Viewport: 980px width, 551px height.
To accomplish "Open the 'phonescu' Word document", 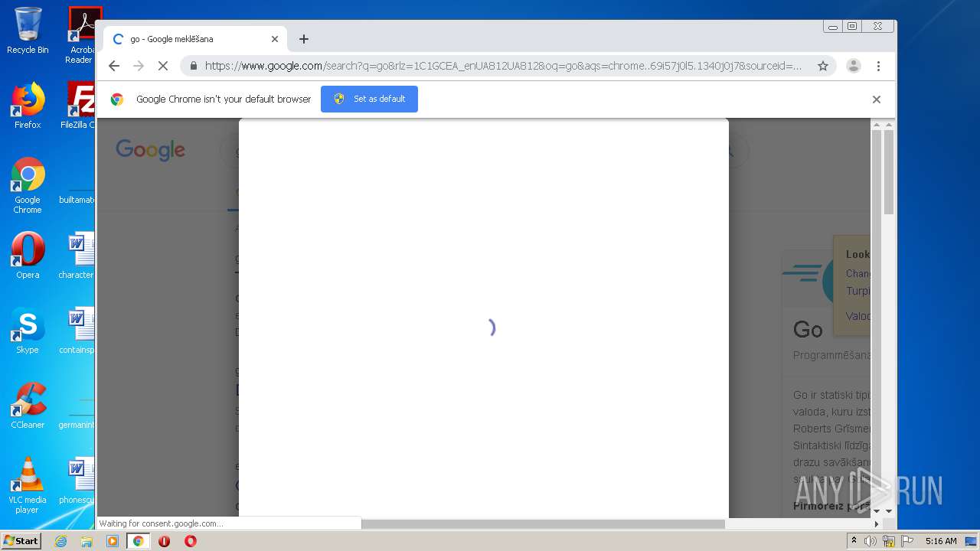I will pyautogui.click(x=79, y=482).
